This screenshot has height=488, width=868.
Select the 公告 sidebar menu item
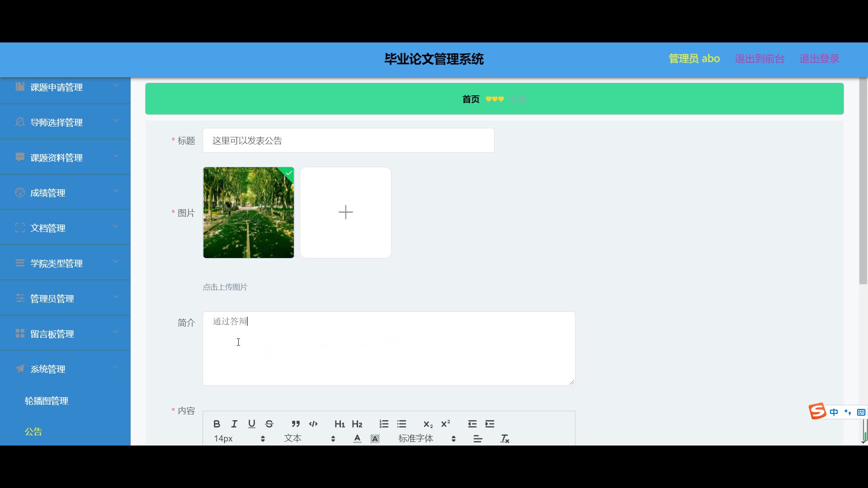(33, 432)
